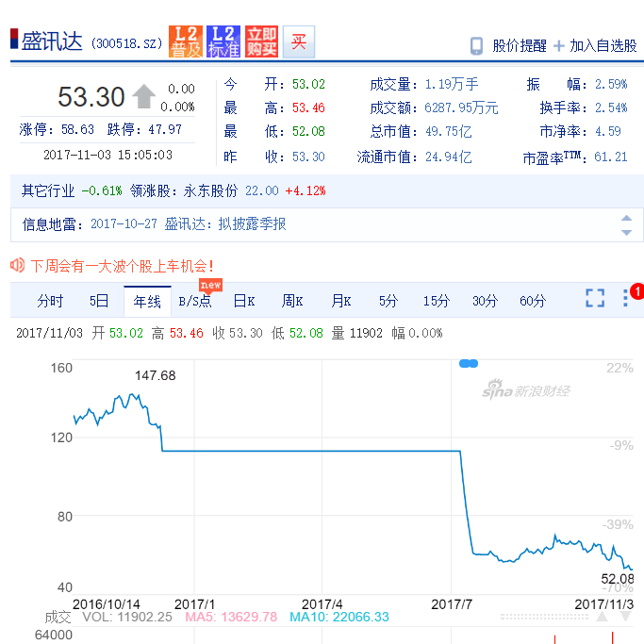Open the 永东股份 leading stock link
Image resolution: width=644 pixels, height=644 pixels.
210,190
